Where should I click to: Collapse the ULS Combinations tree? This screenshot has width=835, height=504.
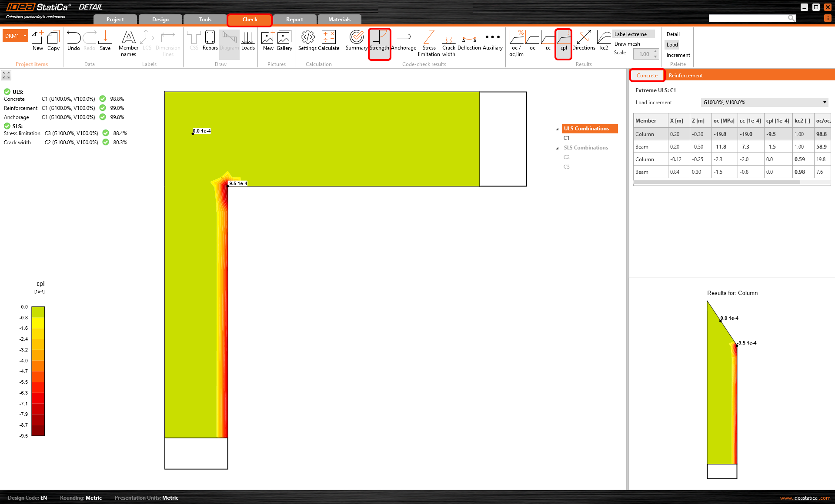(557, 129)
